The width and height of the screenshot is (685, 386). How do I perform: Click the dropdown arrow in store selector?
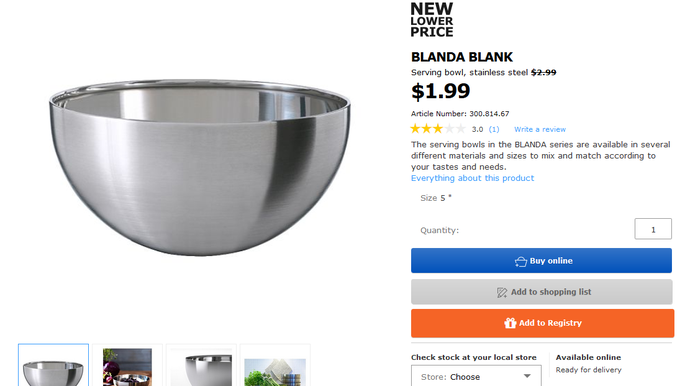[x=527, y=376]
